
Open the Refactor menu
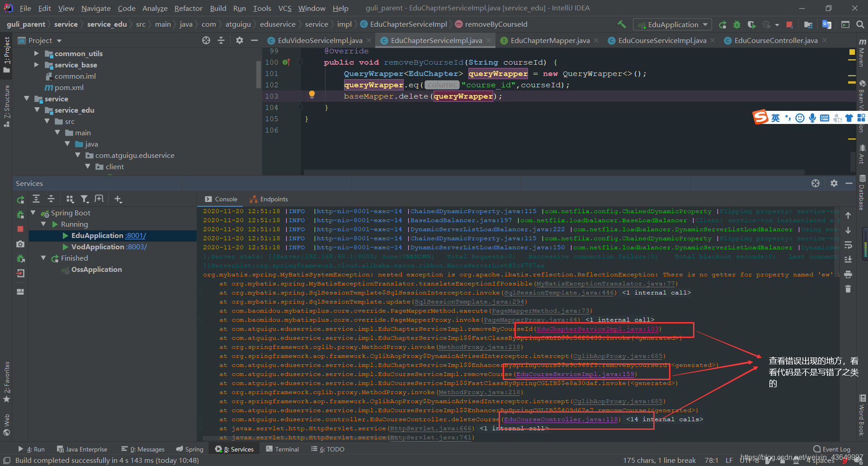(188, 8)
